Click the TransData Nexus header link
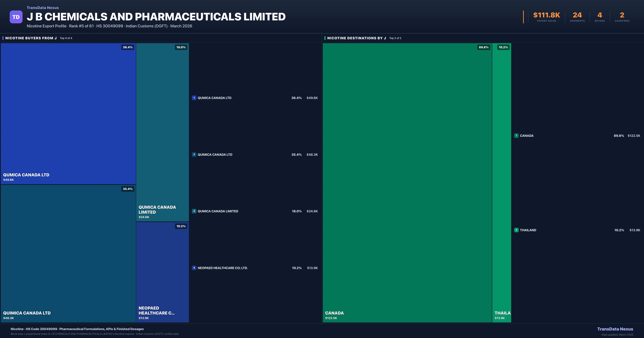The height and width of the screenshot is (338, 644). click(x=43, y=8)
